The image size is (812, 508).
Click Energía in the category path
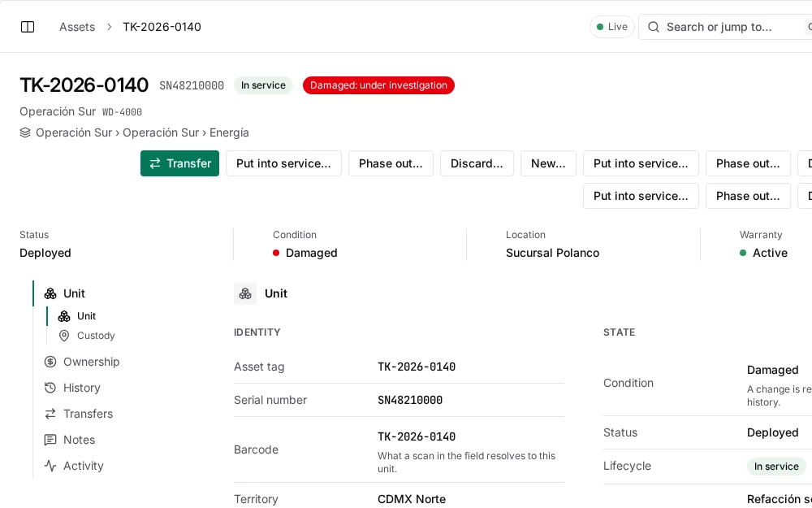229,132
